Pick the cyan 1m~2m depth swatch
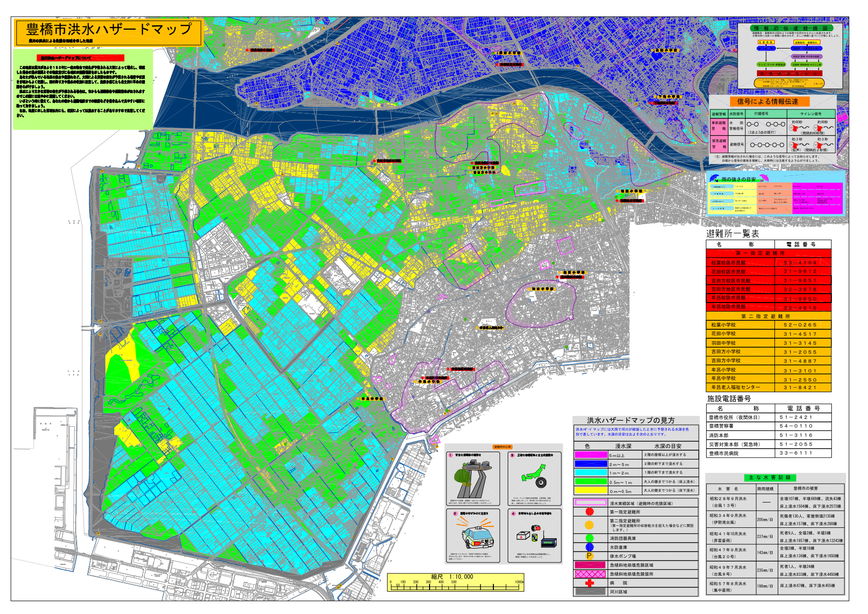The image size is (868, 614). click(x=590, y=472)
